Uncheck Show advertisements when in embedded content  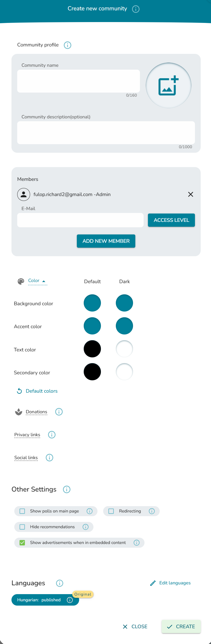tap(22, 543)
